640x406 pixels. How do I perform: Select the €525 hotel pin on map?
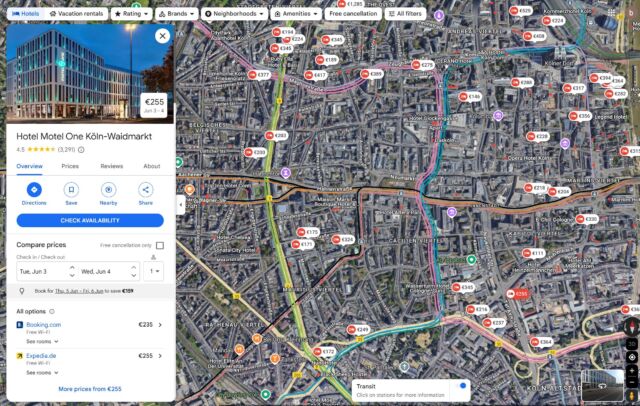[x=521, y=11]
